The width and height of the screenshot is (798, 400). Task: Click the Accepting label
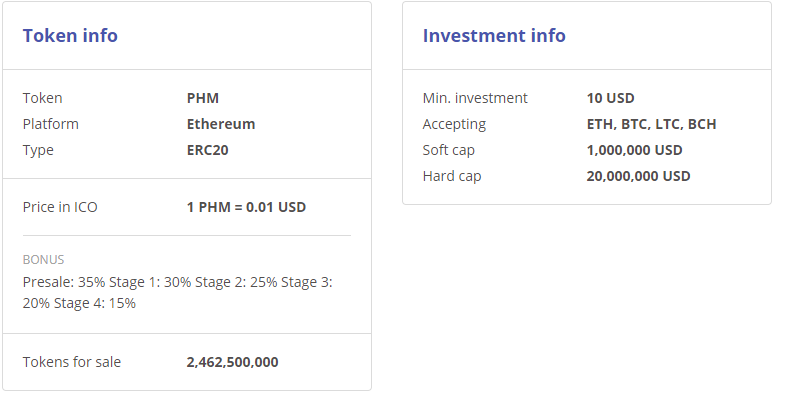(x=454, y=124)
